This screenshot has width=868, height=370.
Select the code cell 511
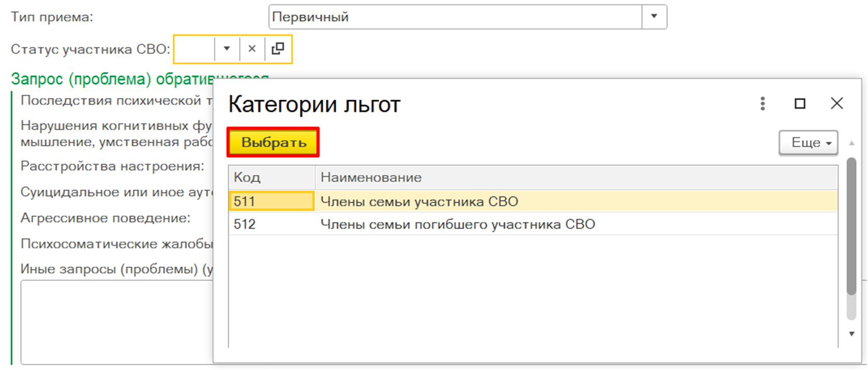click(x=271, y=201)
